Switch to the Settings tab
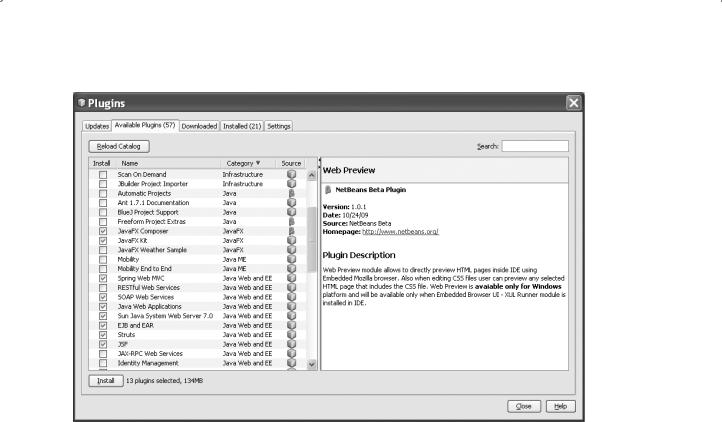The height and width of the screenshot is (422, 722). [279, 126]
